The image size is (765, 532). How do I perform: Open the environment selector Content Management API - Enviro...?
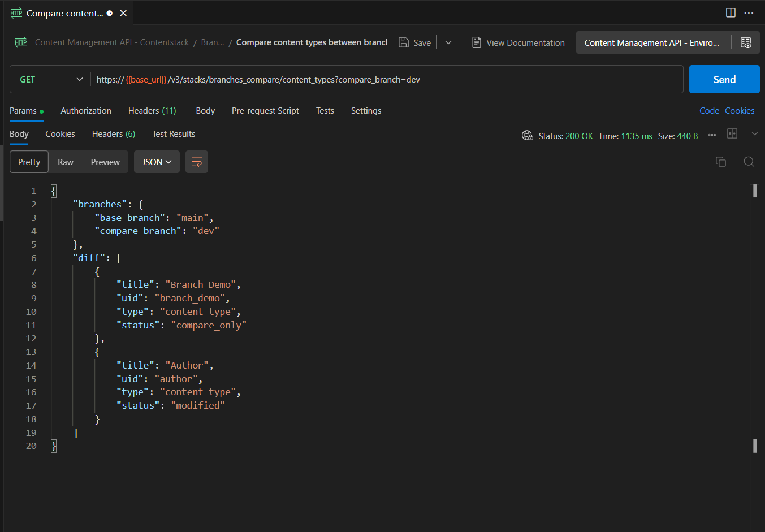pos(653,42)
